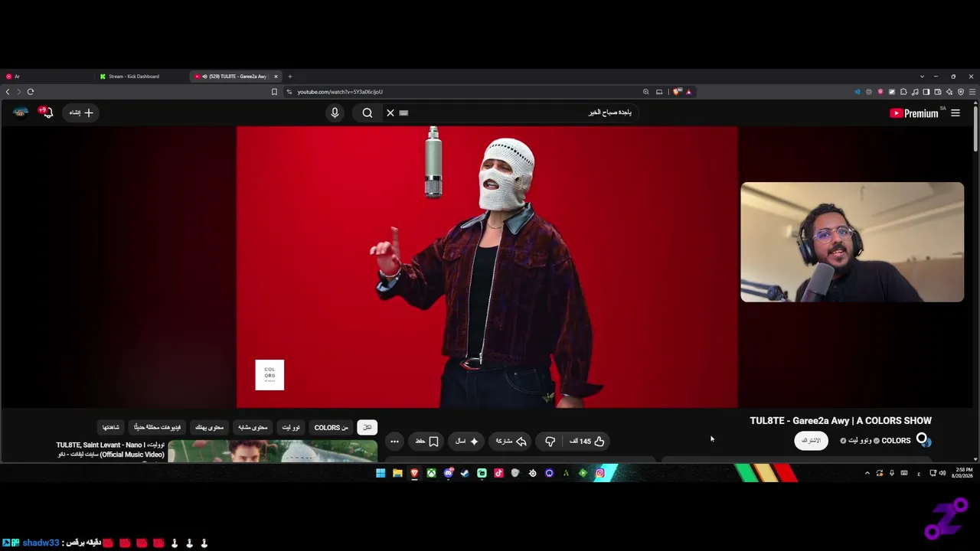The width and height of the screenshot is (980, 551).
Task: Toggle the browser sidebar panel
Action: pos(926,92)
